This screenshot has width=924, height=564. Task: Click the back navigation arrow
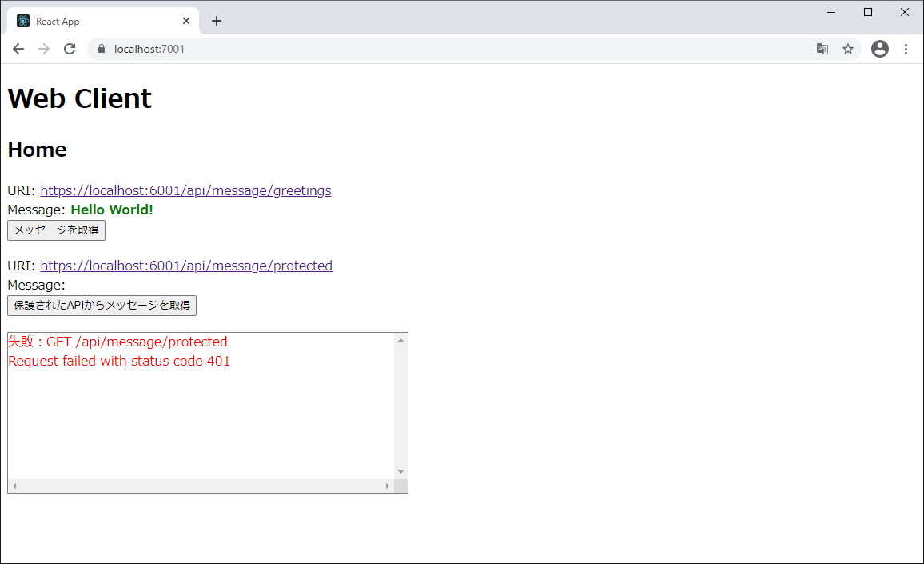click(x=18, y=49)
